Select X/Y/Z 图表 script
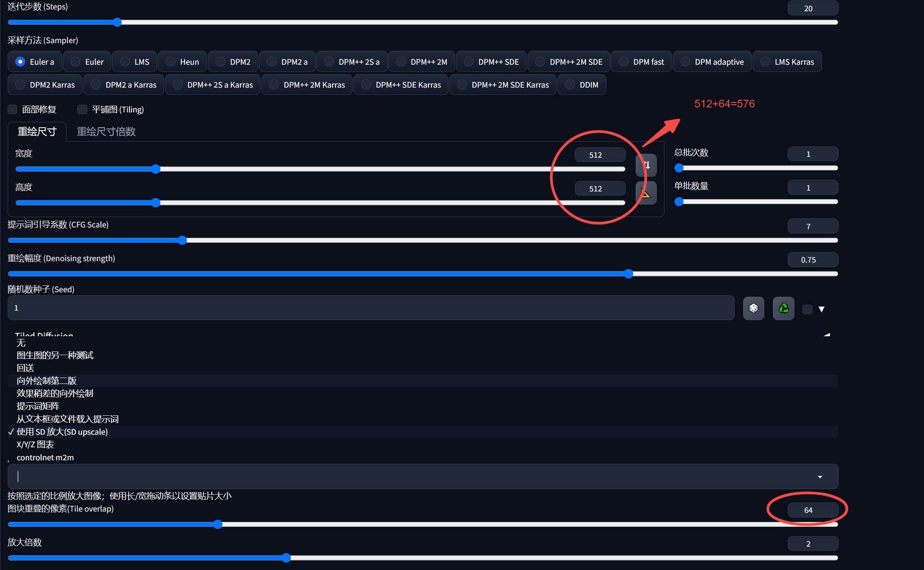This screenshot has height=570, width=924. [x=423, y=444]
